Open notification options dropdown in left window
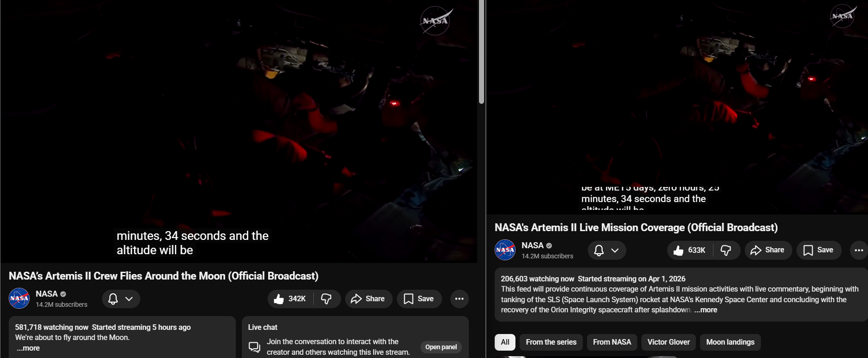This screenshot has height=358, width=868. pos(121,299)
